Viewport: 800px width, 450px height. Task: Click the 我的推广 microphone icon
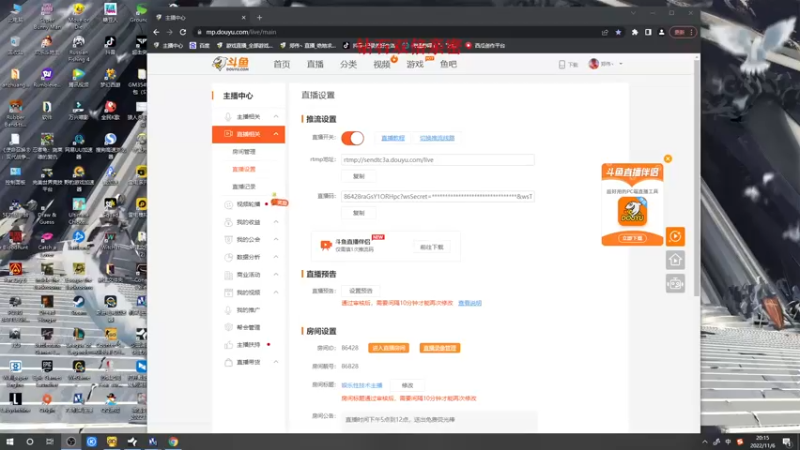pyautogui.click(x=228, y=310)
